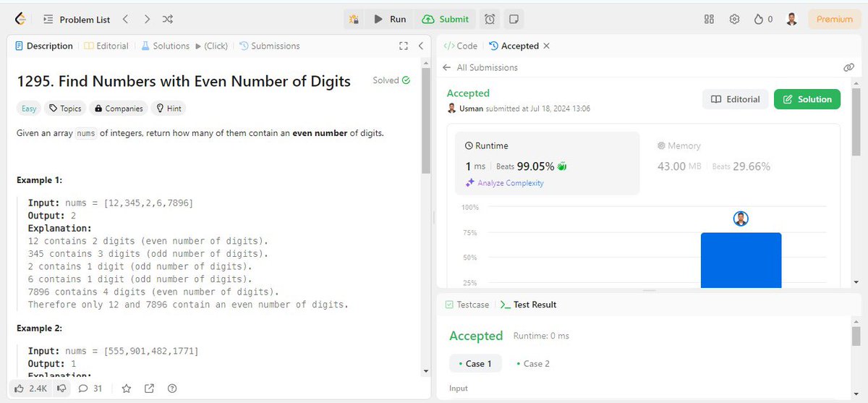
Task: Open the Problem List panel
Action: tap(77, 20)
